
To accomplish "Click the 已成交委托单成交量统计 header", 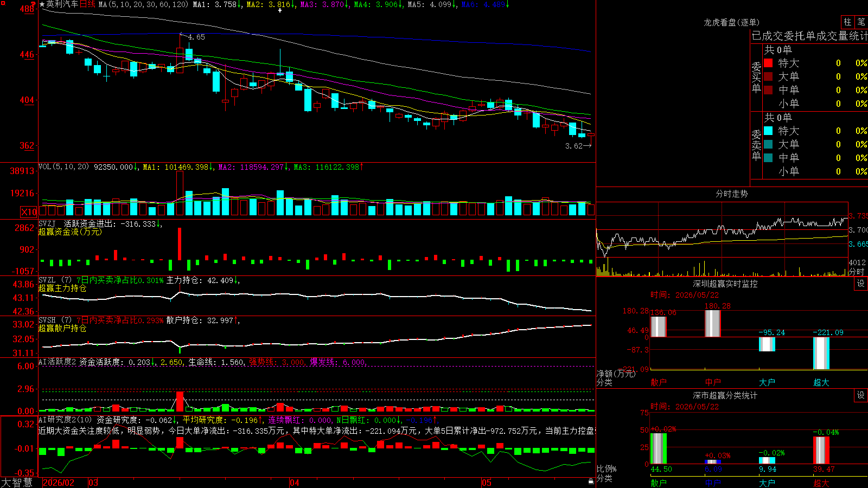I will point(809,36).
